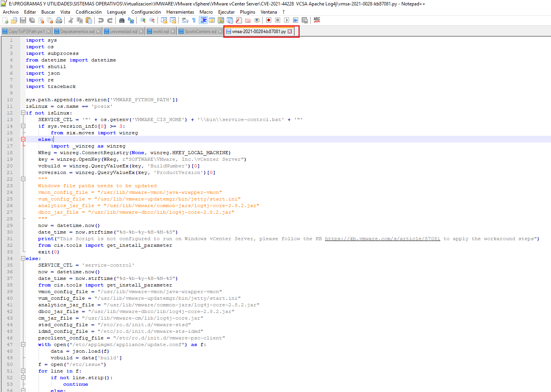
Task: Save the current Python script
Action: tap(23, 20)
